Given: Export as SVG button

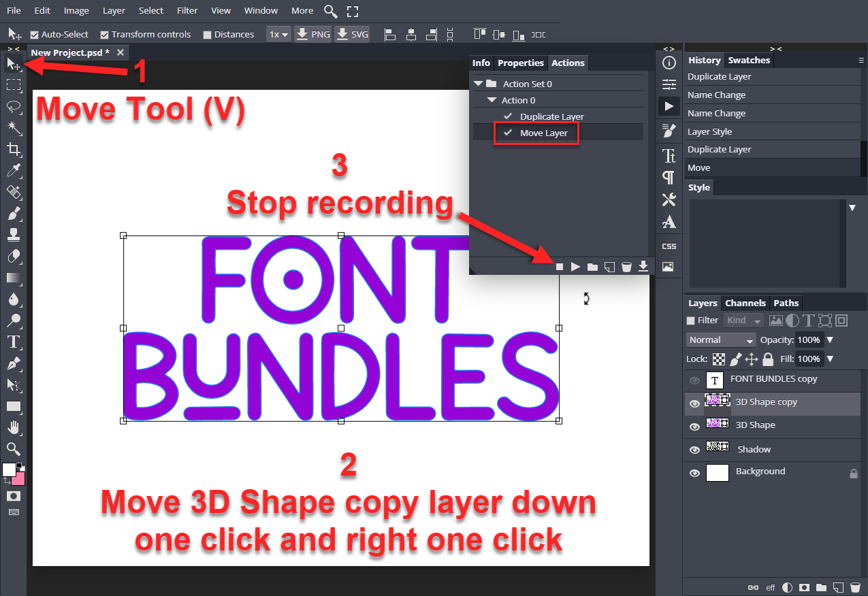Looking at the screenshot, I should (x=352, y=34).
